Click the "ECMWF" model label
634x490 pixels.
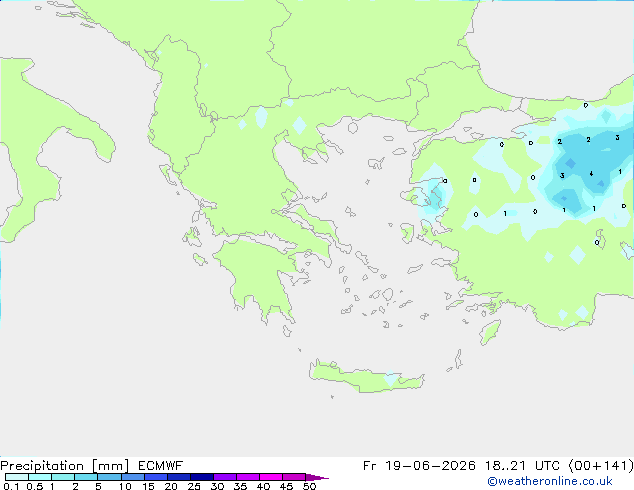tap(161, 466)
